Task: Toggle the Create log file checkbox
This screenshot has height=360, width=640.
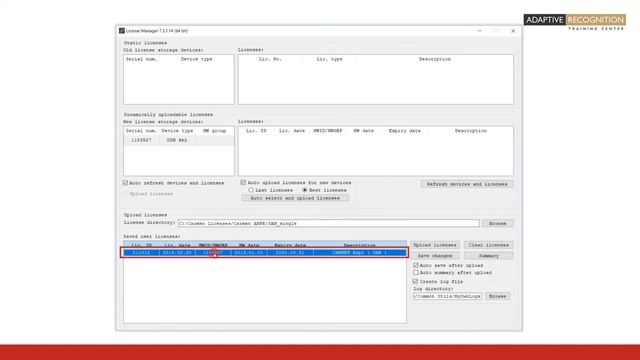Action: 416,282
